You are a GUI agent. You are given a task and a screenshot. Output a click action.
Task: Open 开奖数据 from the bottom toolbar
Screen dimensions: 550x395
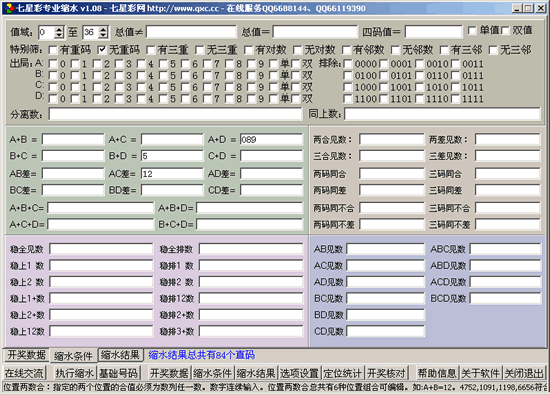coord(169,373)
